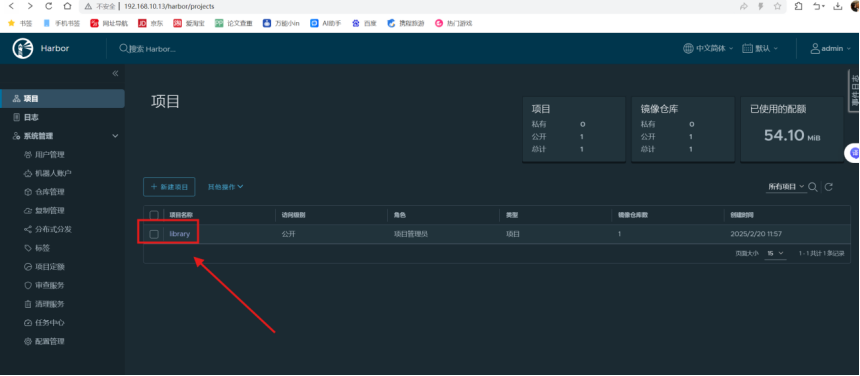Open the JD 京东 bookmark
Screen dimensions: 860x376
(x=150, y=23)
